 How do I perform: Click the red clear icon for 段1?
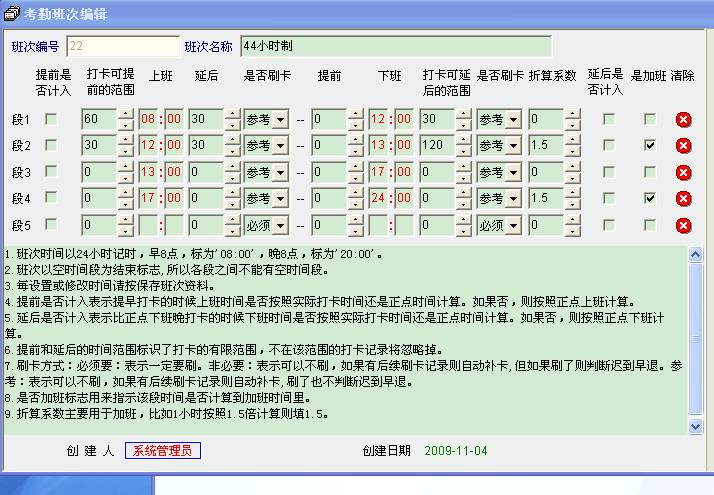click(x=683, y=120)
